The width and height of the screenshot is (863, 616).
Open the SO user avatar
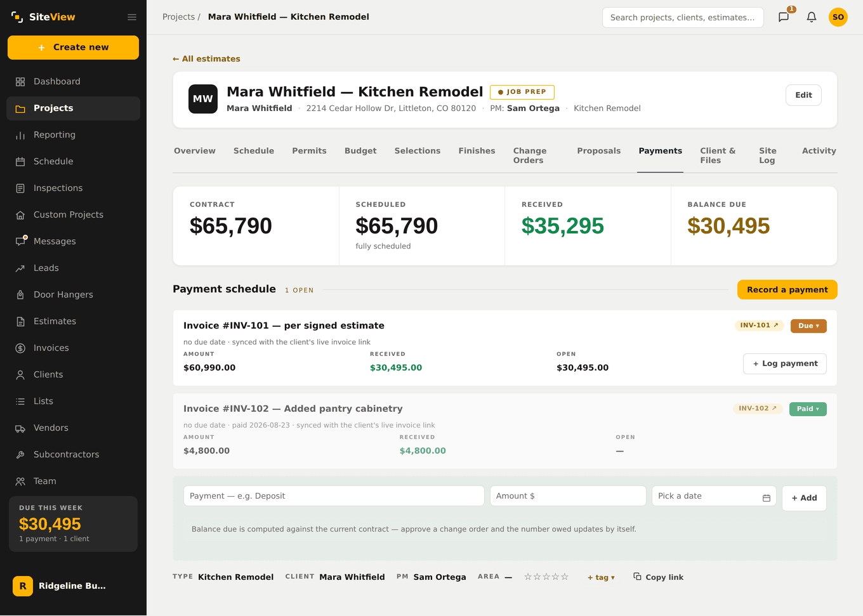(838, 17)
